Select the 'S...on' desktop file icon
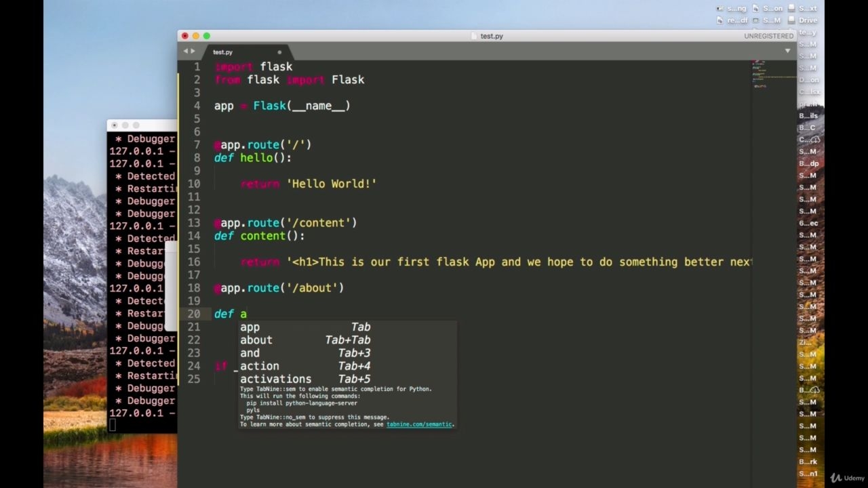868x488 pixels. pyautogui.click(x=767, y=9)
